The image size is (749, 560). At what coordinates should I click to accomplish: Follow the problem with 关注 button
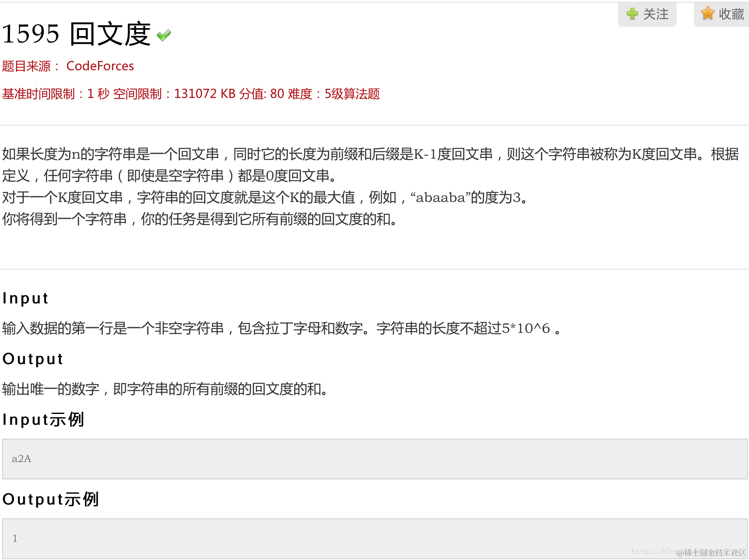click(x=647, y=14)
